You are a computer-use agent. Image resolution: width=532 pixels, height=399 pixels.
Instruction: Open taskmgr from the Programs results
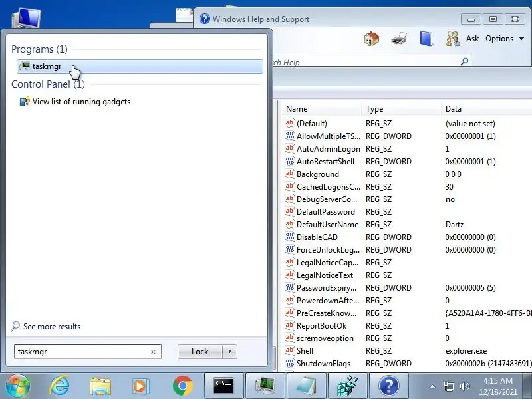140,66
